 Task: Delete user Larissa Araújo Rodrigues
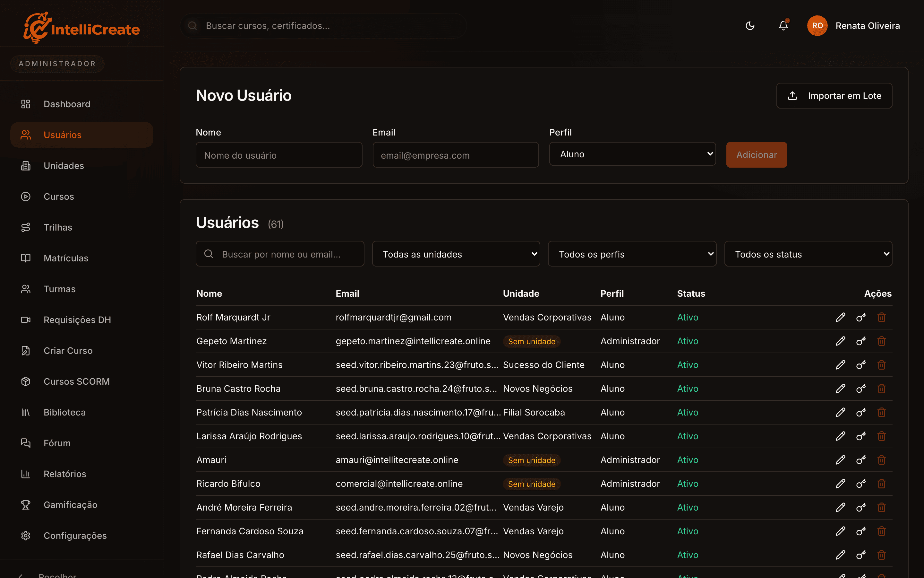click(882, 436)
